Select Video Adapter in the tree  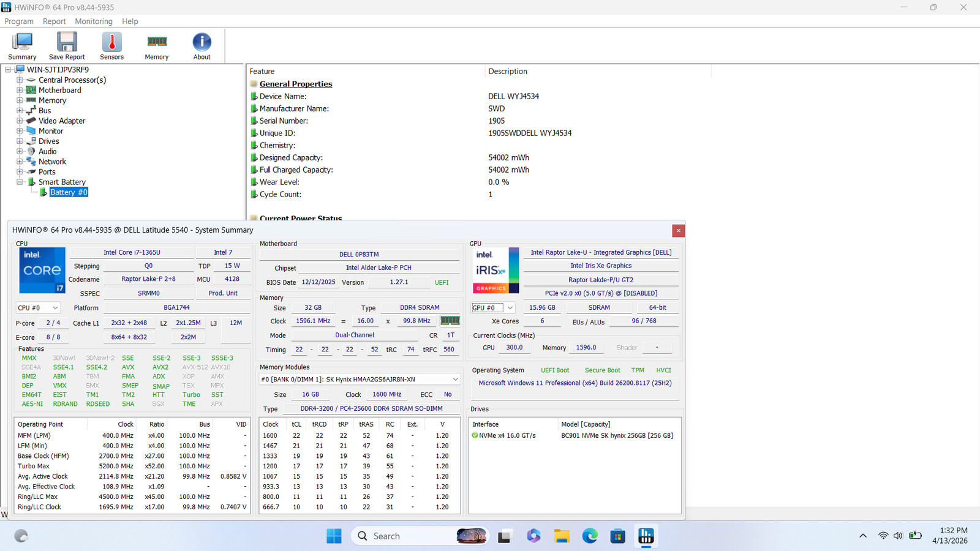(x=62, y=121)
